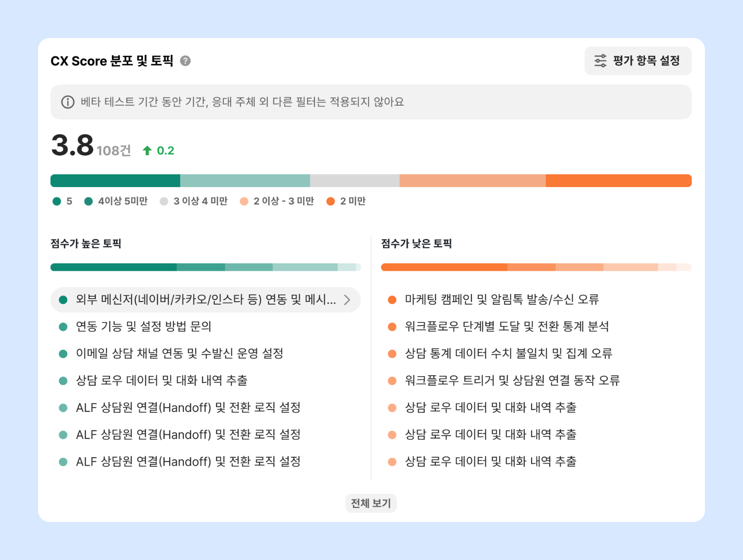Click the info icon in beta notice
Image resolution: width=743 pixels, height=560 pixels.
pyautogui.click(x=68, y=102)
